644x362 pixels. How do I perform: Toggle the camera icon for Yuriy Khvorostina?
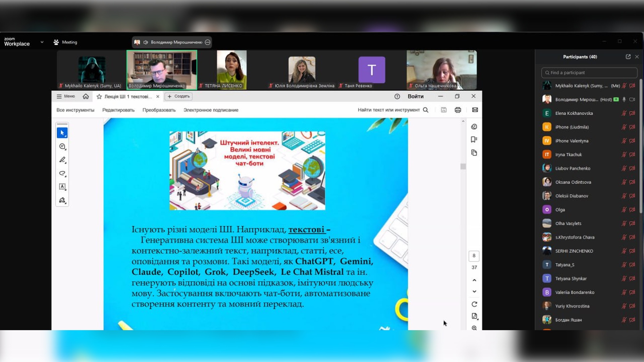tap(632, 306)
